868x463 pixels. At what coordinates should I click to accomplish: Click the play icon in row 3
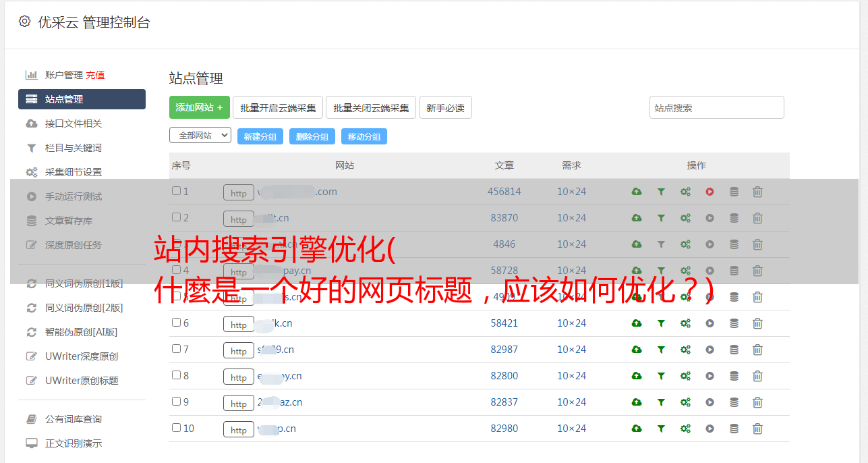click(710, 244)
